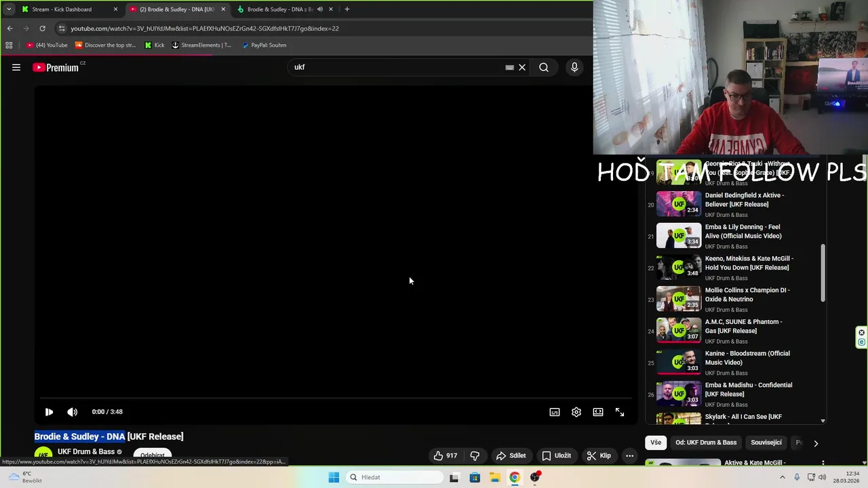The width and height of the screenshot is (868, 488).
Task: Open the Discover the top str... bookmark
Action: [x=105, y=45]
